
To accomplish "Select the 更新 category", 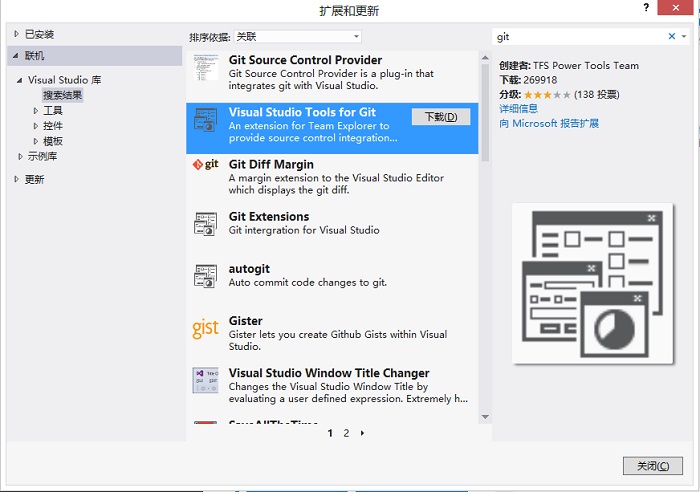I will [x=34, y=179].
